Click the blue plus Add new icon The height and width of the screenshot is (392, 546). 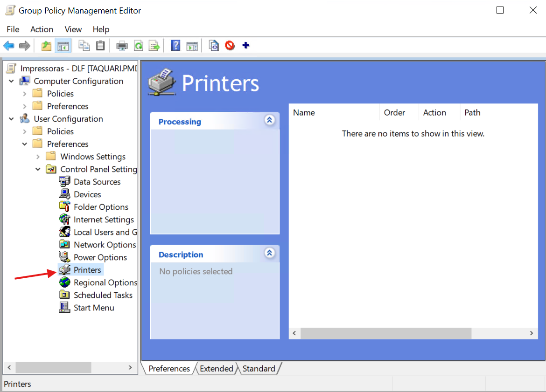(246, 46)
